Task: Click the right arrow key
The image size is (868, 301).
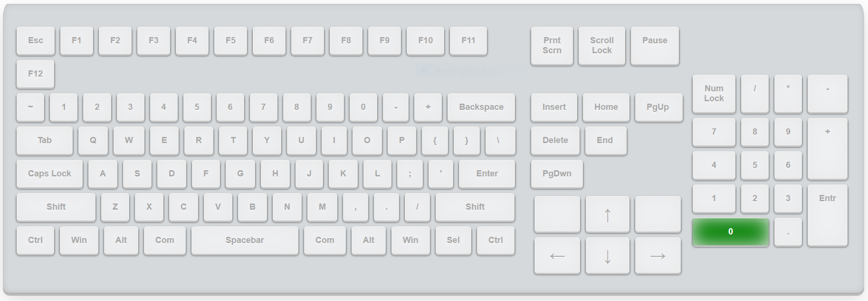Action: point(658,256)
